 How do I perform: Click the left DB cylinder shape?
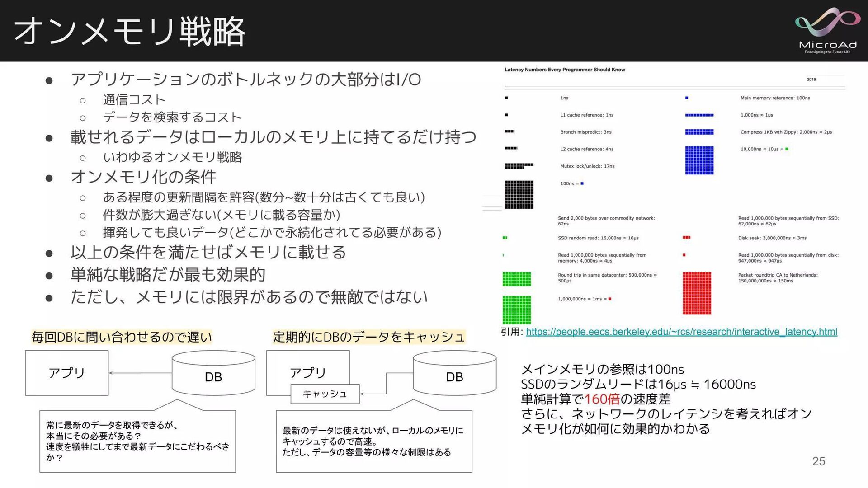coord(213,373)
